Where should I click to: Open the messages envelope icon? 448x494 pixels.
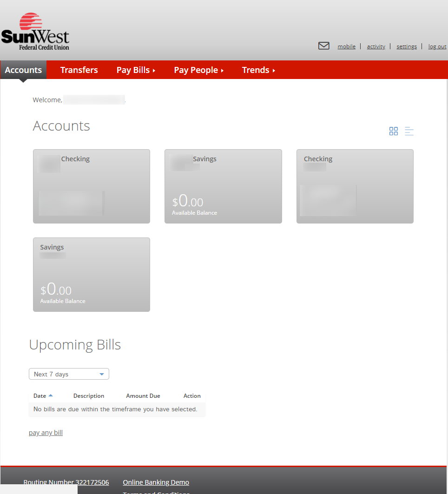click(323, 46)
